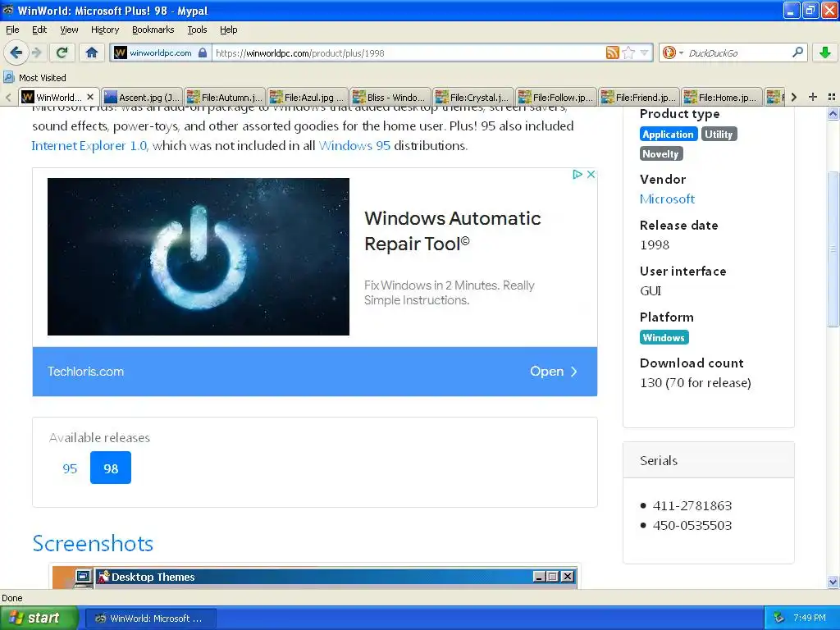This screenshot has width=840, height=630.
Task: Open the address bar history dropdown
Action: [644, 52]
